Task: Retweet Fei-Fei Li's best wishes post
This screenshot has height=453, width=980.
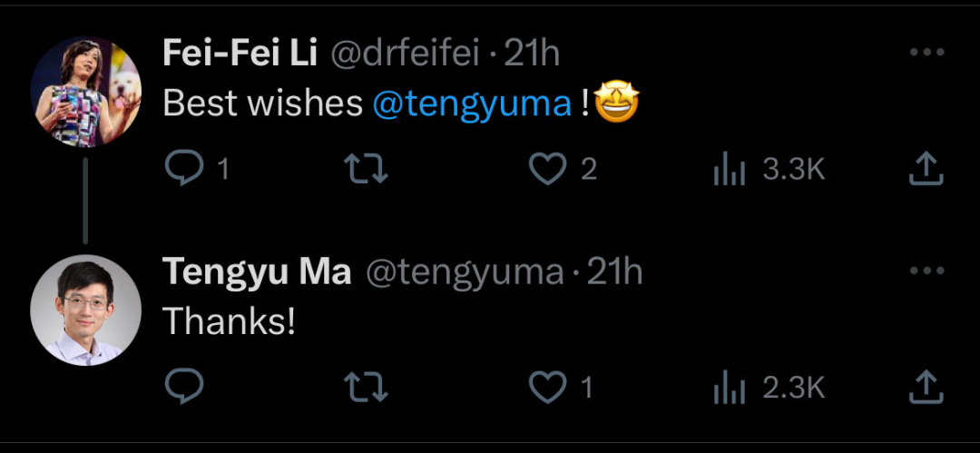Action: pyautogui.click(x=367, y=169)
